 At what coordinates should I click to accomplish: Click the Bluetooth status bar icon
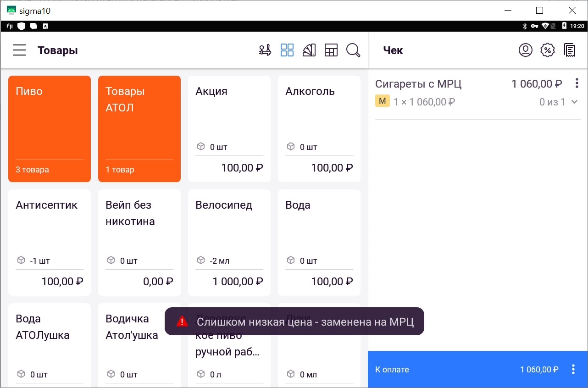[x=525, y=26]
